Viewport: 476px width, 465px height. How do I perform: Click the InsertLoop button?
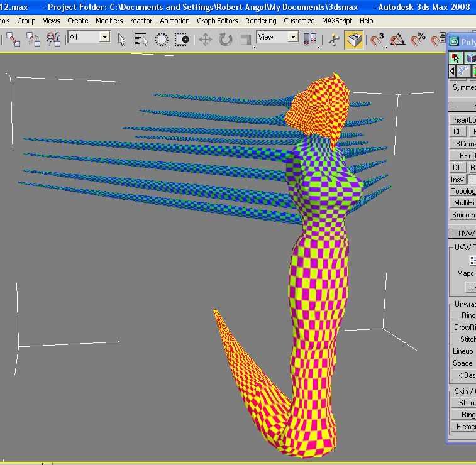pyautogui.click(x=463, y=119)
